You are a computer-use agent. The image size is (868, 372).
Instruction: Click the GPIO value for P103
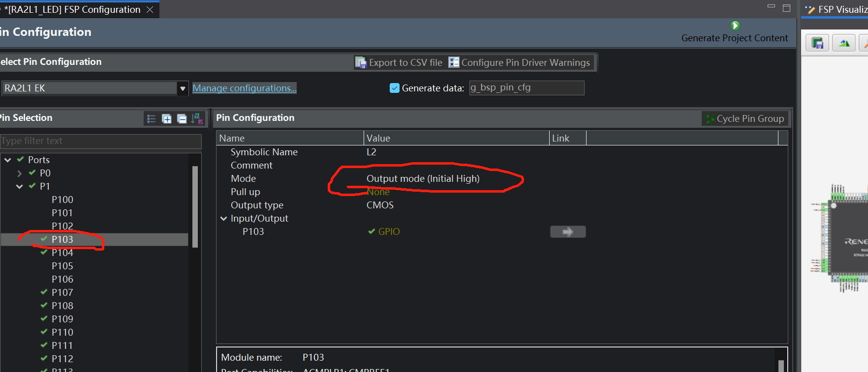pos(389,231)
